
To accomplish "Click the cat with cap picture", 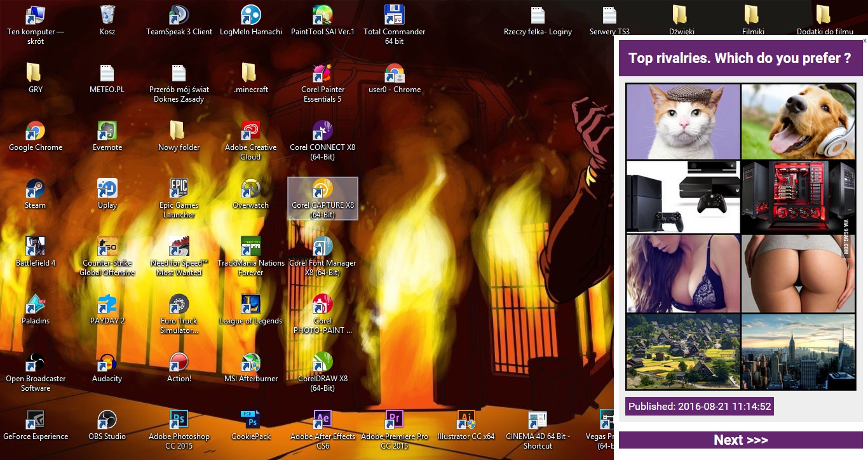I will (x=683, y=121).
